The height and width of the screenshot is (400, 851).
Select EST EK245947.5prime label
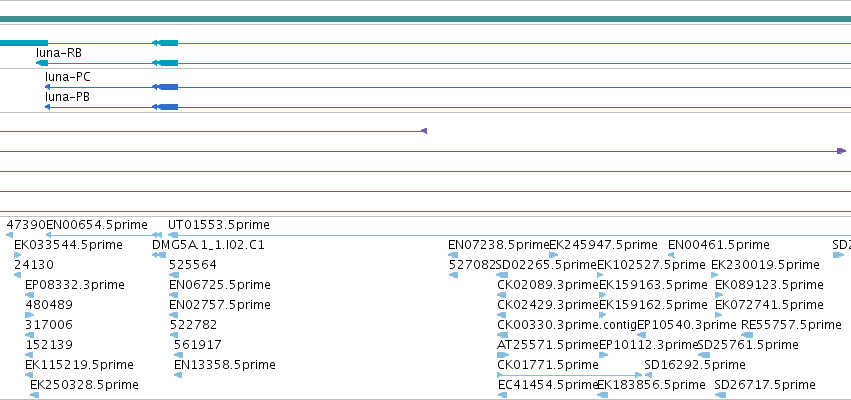[603, 245]
